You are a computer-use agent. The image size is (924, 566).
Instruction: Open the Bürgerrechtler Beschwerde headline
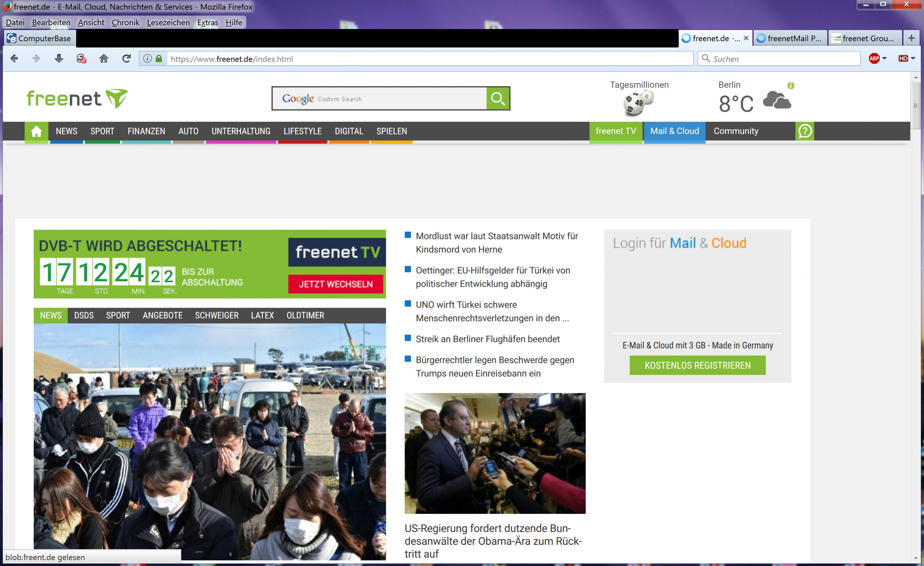(x=495, y=367)
